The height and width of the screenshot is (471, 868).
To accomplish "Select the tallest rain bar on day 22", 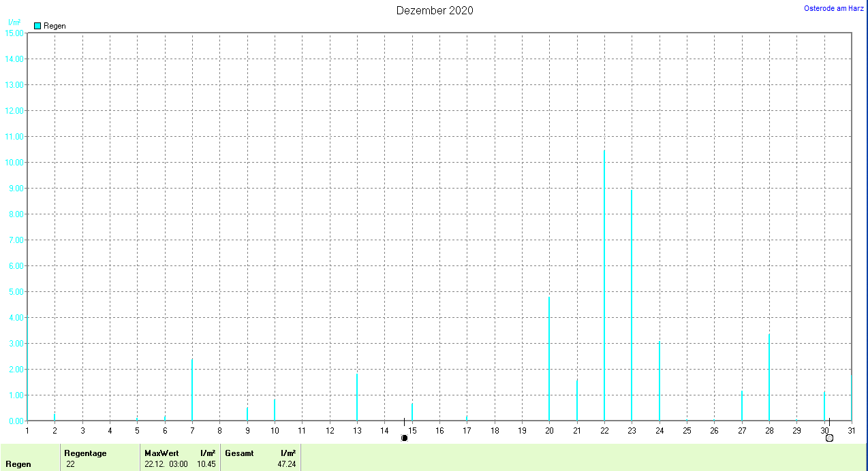I will click(604, 286).
